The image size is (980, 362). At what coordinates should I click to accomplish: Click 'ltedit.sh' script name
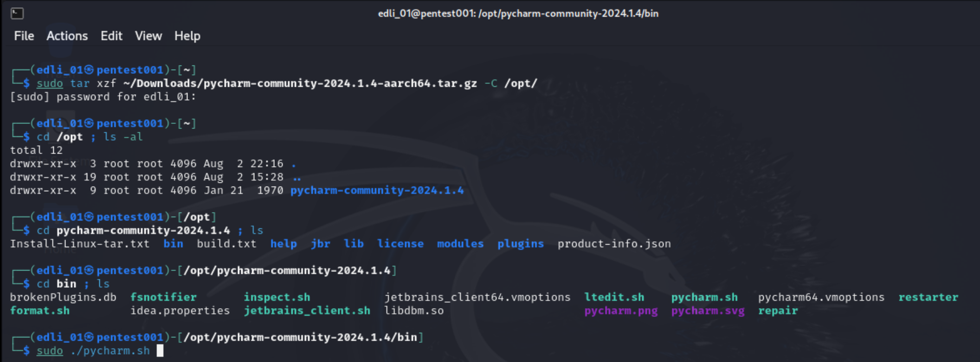coord(614,297)
